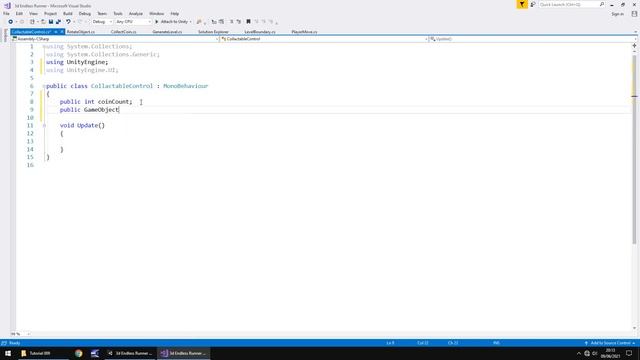This screenshot has width=640, height=360.
Task: Click the MonoBehaviour base class text
Action: (186, 86)
